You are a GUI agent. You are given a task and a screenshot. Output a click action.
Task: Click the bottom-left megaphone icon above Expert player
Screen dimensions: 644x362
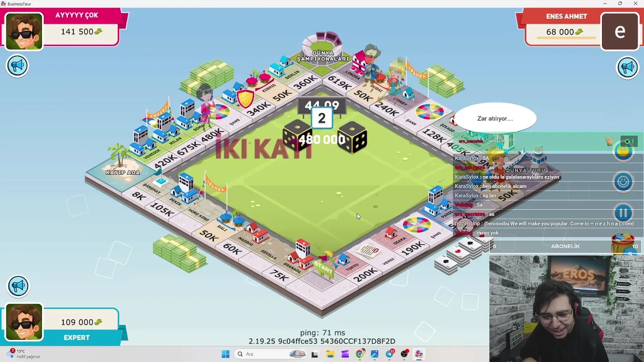[x=18, y=286]
